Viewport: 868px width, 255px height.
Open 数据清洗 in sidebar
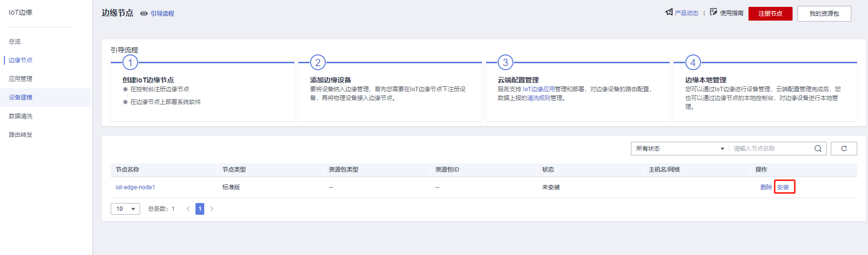[21, 116]
